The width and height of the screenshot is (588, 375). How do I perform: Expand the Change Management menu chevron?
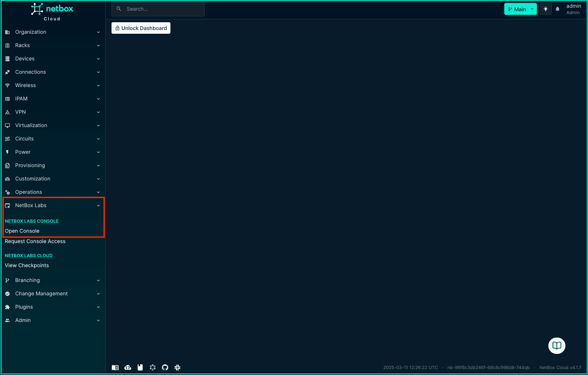point(99,294)
